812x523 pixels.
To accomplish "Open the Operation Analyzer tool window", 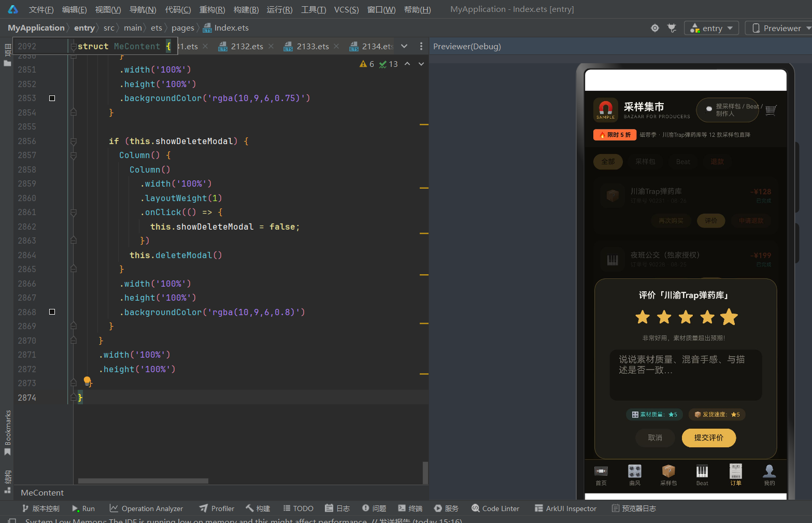I will pyautogui.click(x=146, y=508).
